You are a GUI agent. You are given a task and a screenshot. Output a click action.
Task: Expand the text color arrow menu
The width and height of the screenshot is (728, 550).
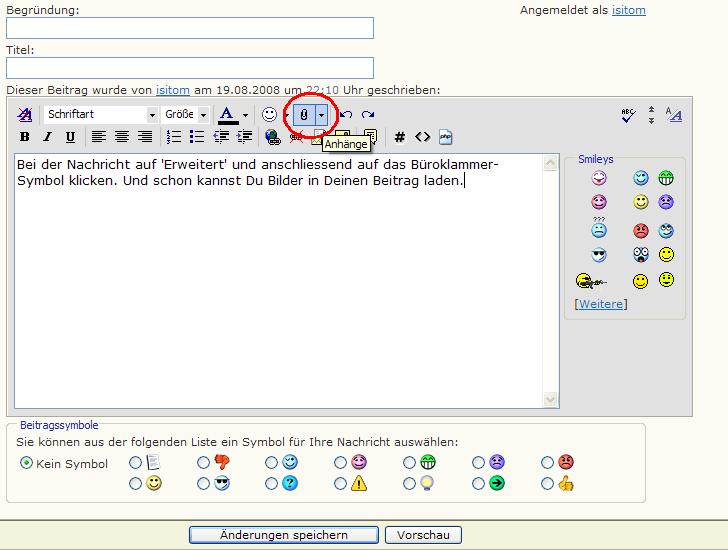(x=246, y=115)
